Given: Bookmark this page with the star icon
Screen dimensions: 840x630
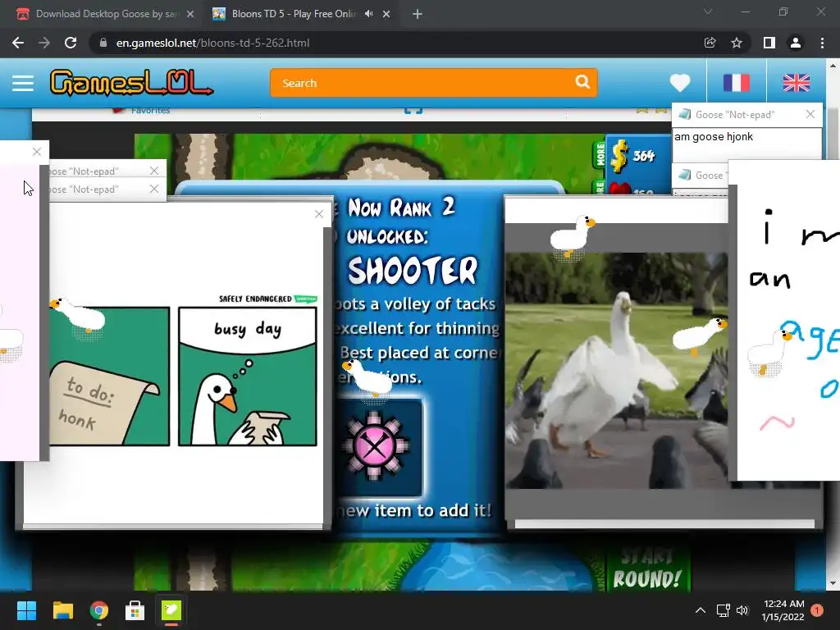Looking at the screenshot, I should [x=737, y=43].
